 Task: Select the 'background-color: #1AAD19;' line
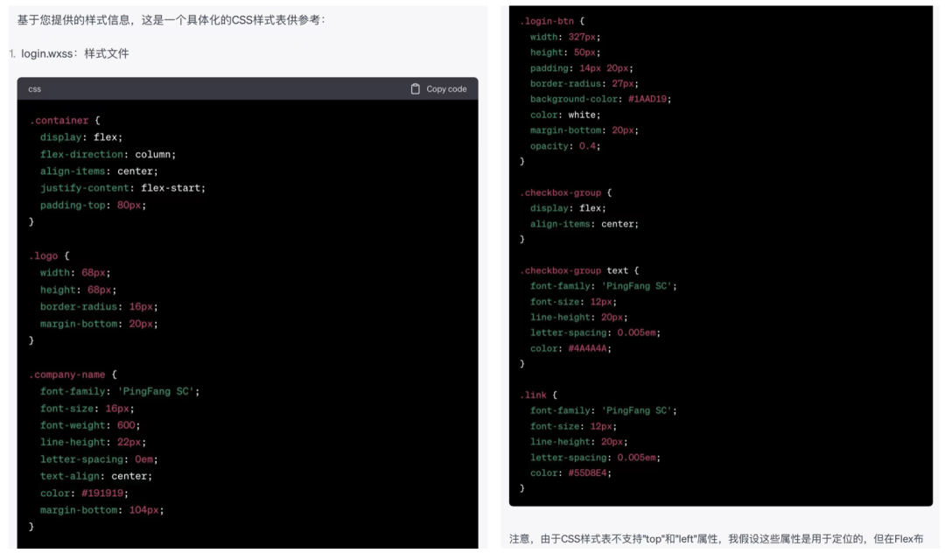click(600, 99)
